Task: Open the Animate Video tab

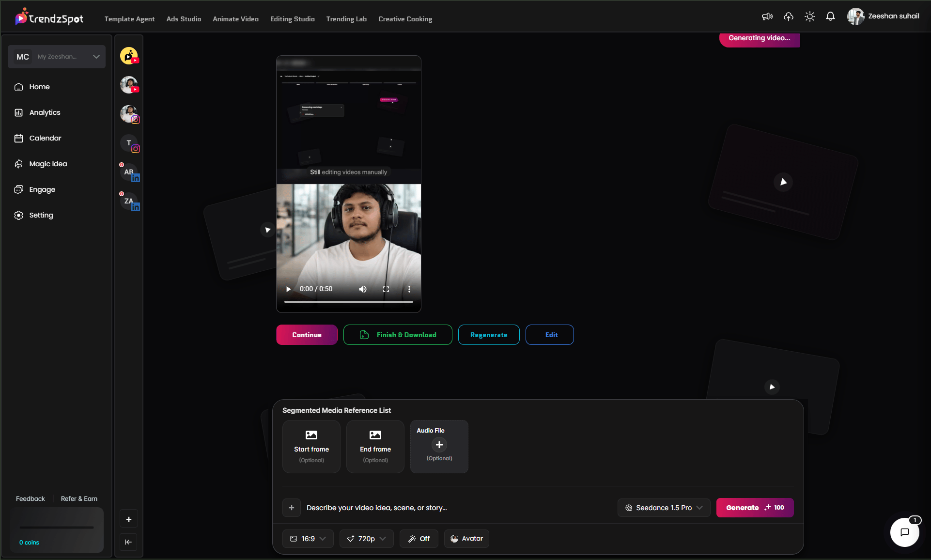Action: tap(235, 19)
